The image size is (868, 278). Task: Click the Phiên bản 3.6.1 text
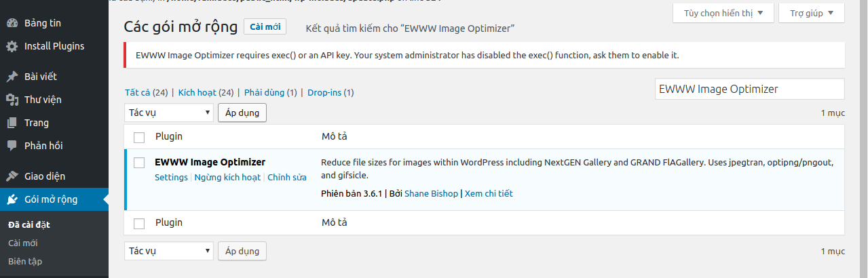coord(352,193)
